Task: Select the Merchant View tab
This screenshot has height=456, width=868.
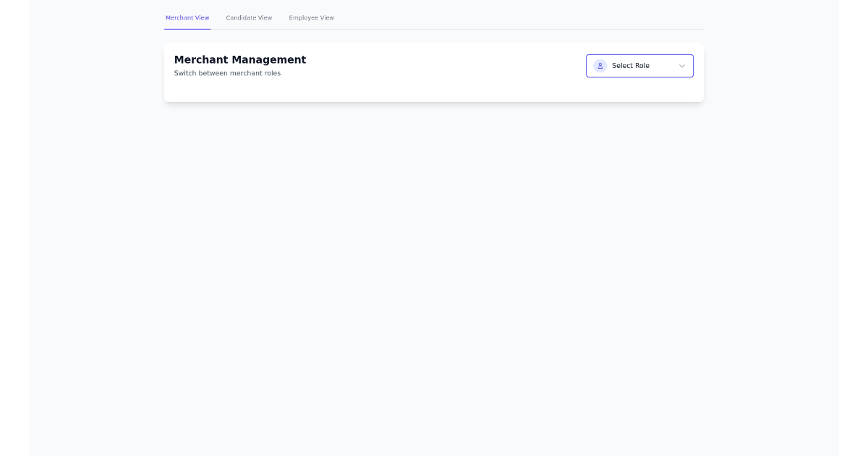Action: [x=187, y=17]
